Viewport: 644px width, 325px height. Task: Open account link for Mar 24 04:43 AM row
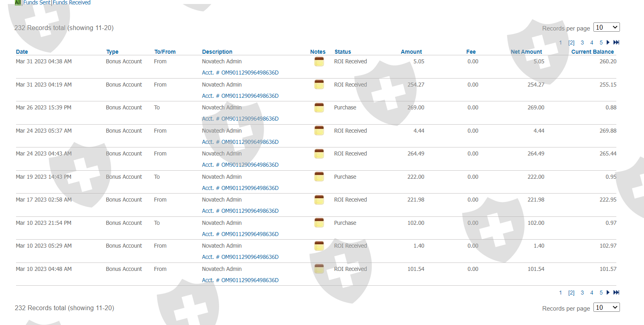[240, 165]
